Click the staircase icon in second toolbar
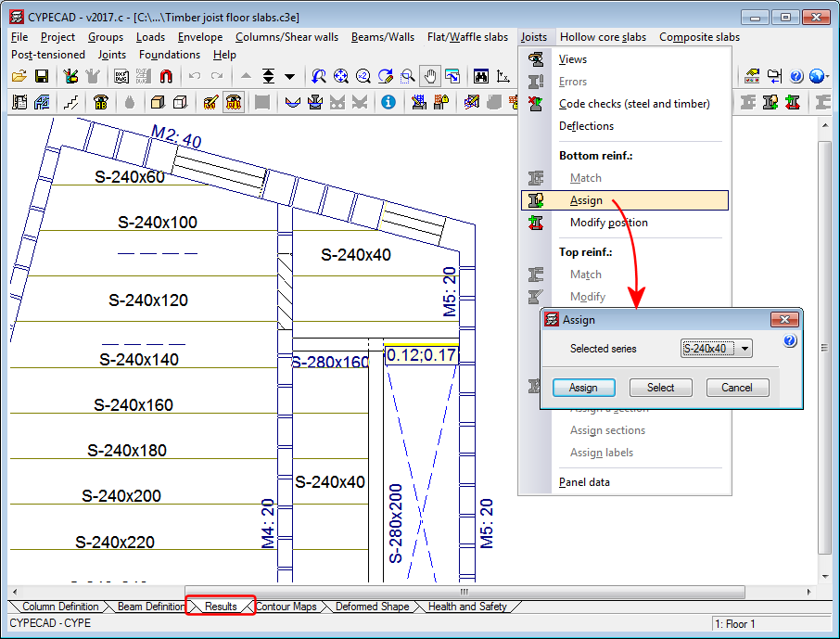The image size is (840, 639). [x=71, y=102]
